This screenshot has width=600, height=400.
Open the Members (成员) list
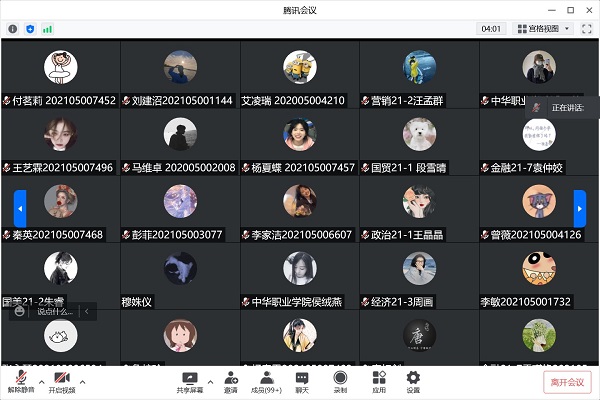[x=266, y=382]
